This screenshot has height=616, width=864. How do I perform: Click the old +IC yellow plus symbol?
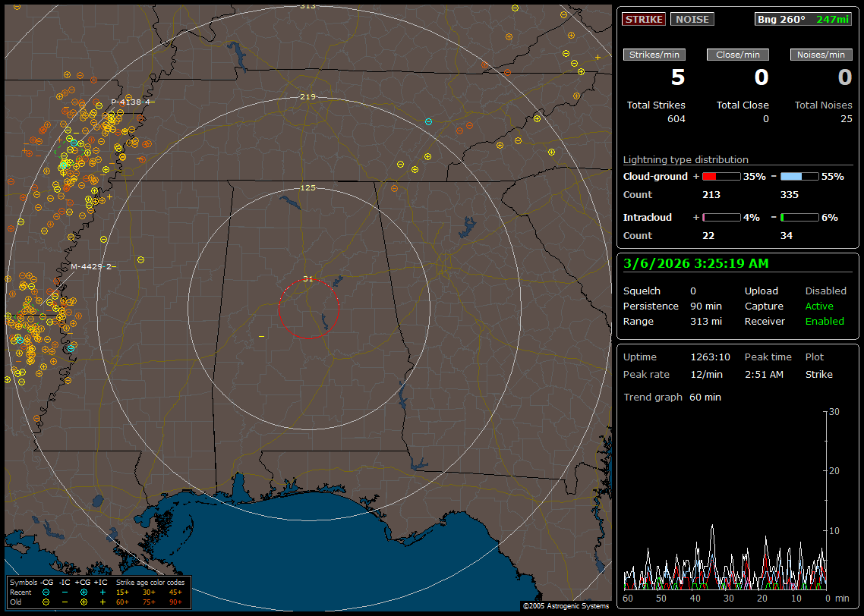click(102, 602)
